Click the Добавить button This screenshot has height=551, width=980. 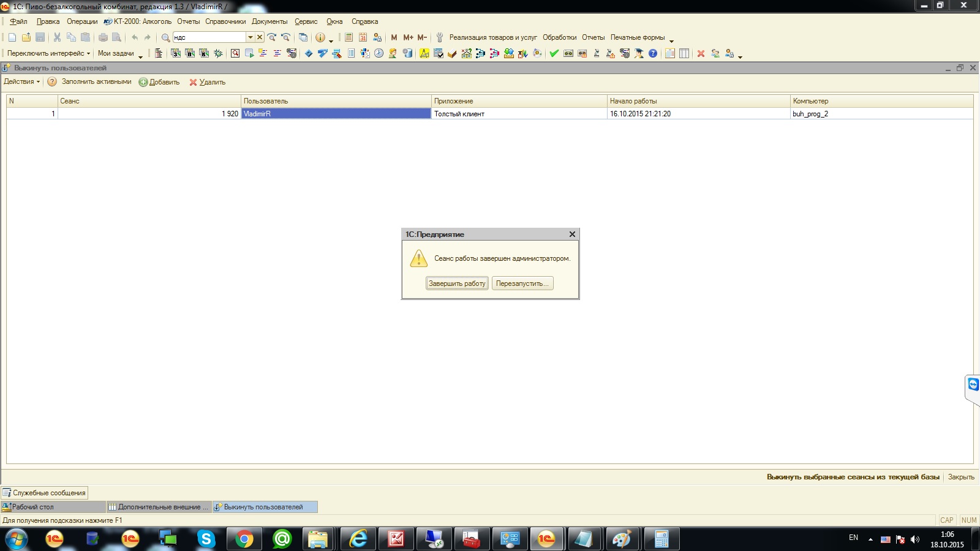tap(159, 82)
